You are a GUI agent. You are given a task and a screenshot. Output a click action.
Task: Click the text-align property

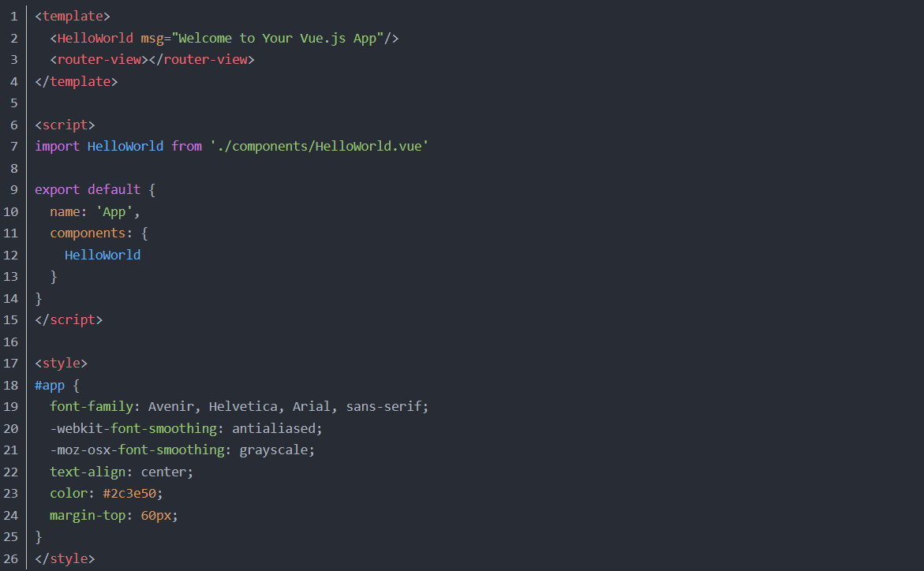click(x=87, y=472)
